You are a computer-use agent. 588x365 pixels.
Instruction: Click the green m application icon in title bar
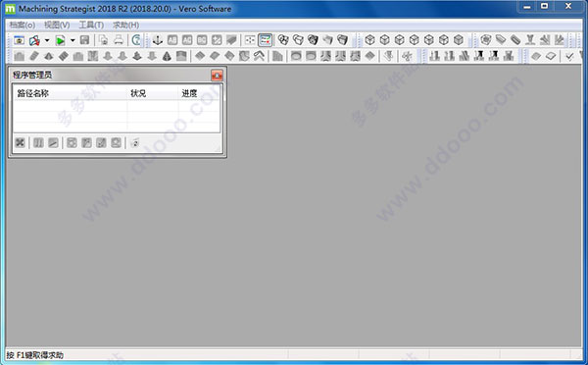11,9
